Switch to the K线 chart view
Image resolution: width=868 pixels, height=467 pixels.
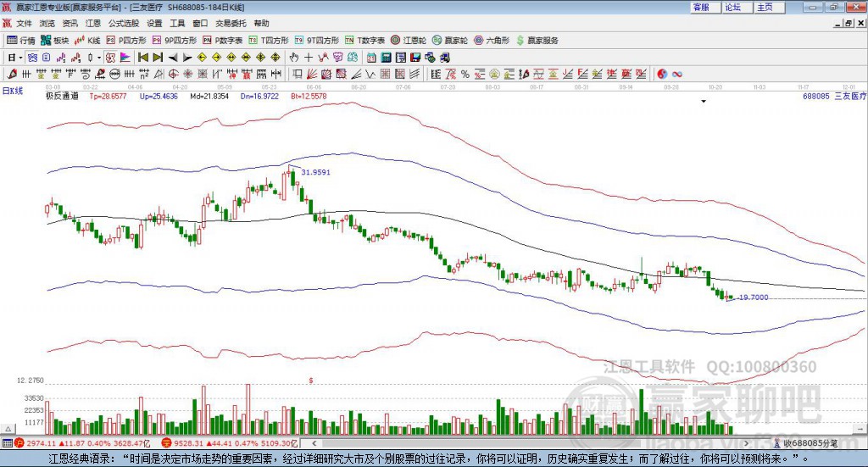(x=87, y=41)
